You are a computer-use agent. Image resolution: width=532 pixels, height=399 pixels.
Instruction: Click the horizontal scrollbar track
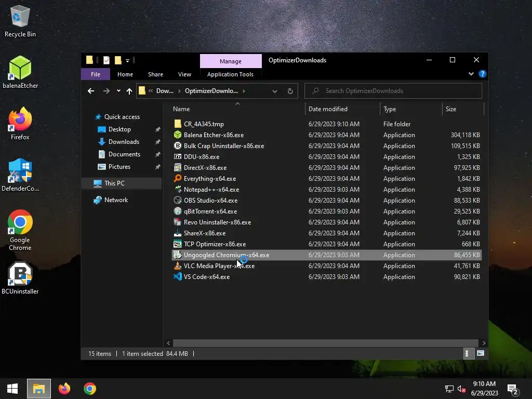tap(326, 343)
